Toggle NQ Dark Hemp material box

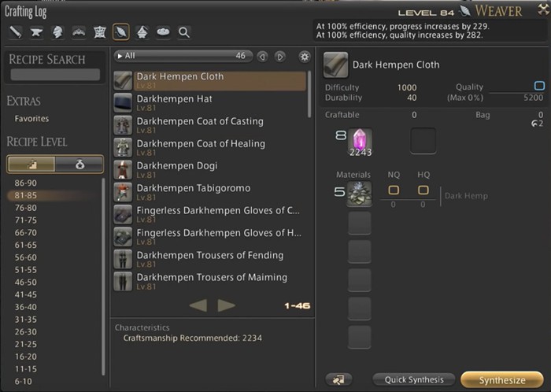[x=394, y=190]
